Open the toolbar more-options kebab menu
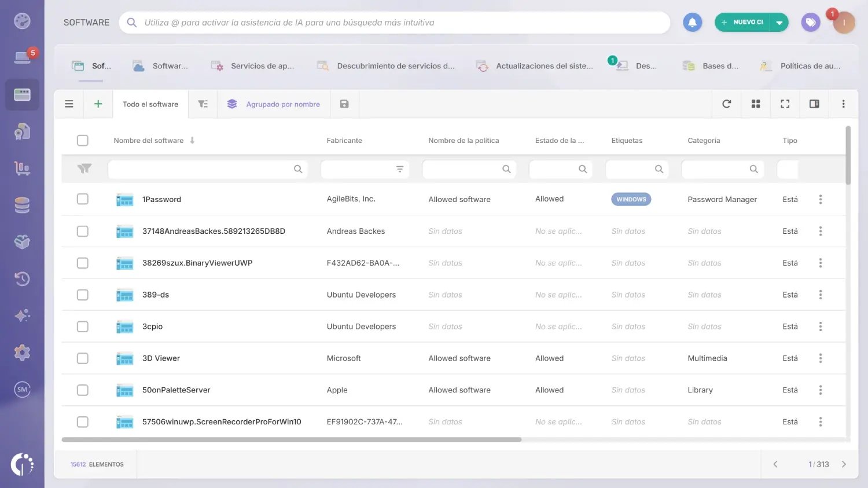Image resolution: width=868 pixels, height=488 pixels. click(x=844, y=104)
